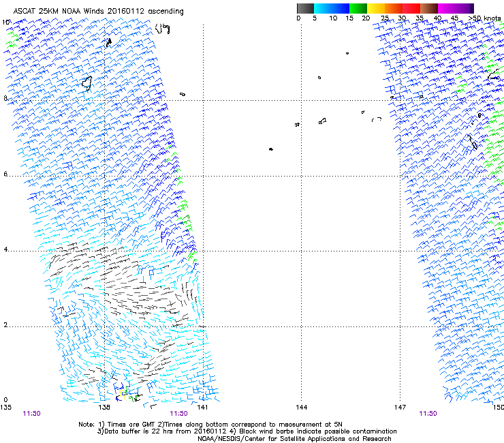Select the orange 25–30 knots color bar segment
This screenshot has height=443, width=504.
(x=394, y=8)
